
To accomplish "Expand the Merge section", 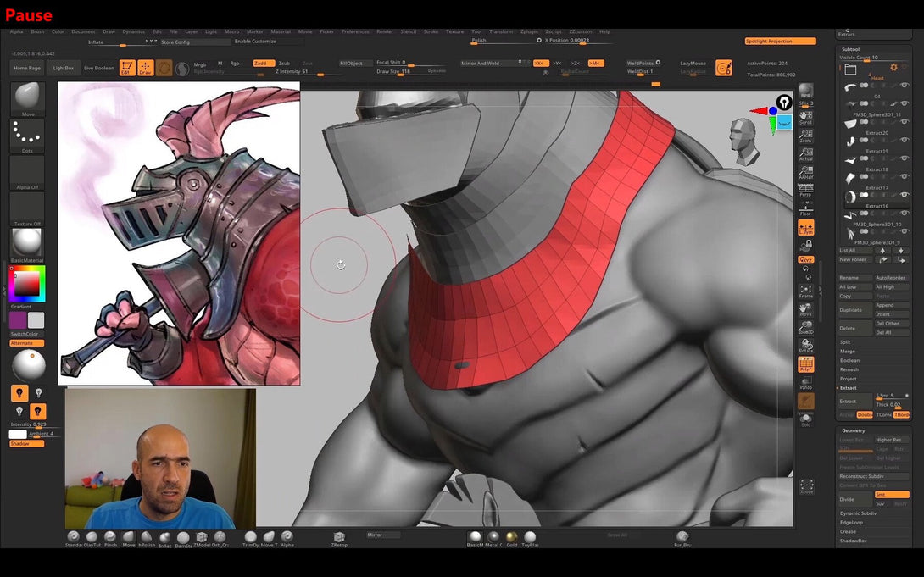I will coord(848,352).
